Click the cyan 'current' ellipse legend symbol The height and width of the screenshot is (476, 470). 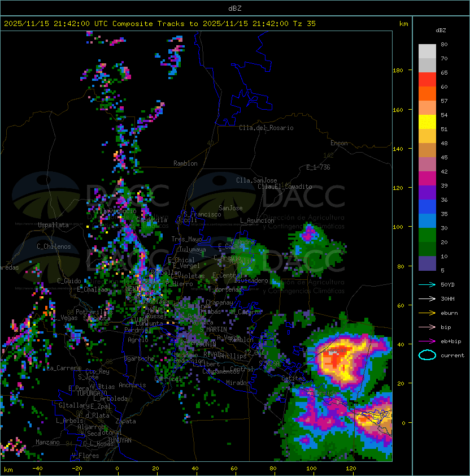pos(427,355)
